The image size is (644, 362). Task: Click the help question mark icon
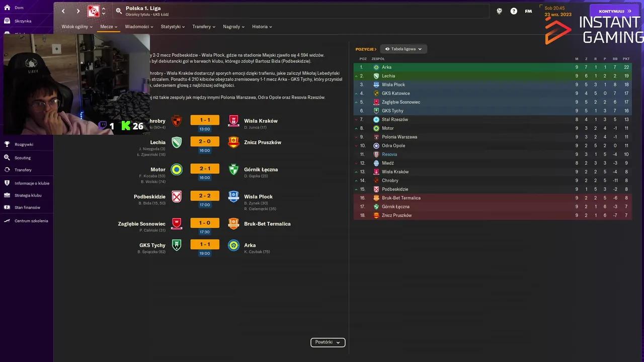pos(513,11)
